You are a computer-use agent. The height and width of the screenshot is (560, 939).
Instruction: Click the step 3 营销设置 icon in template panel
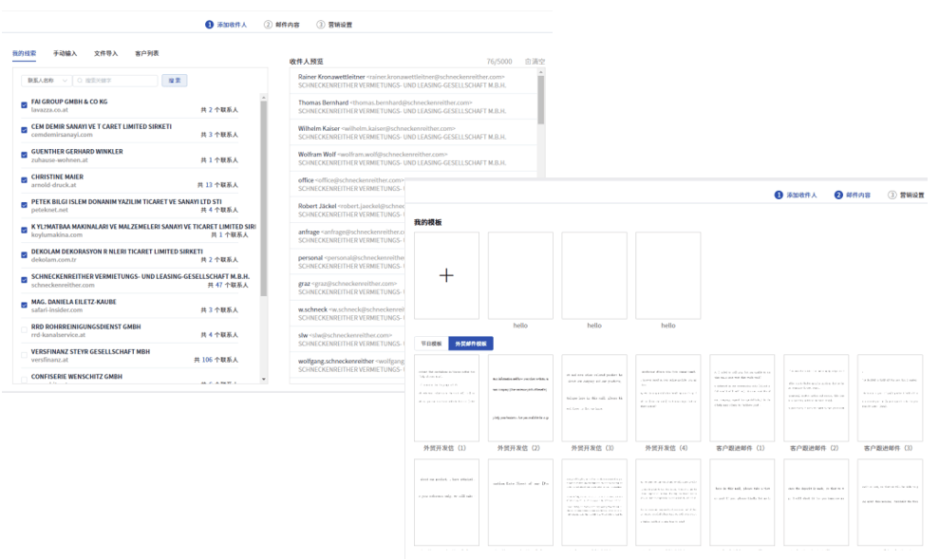(892, 195)
